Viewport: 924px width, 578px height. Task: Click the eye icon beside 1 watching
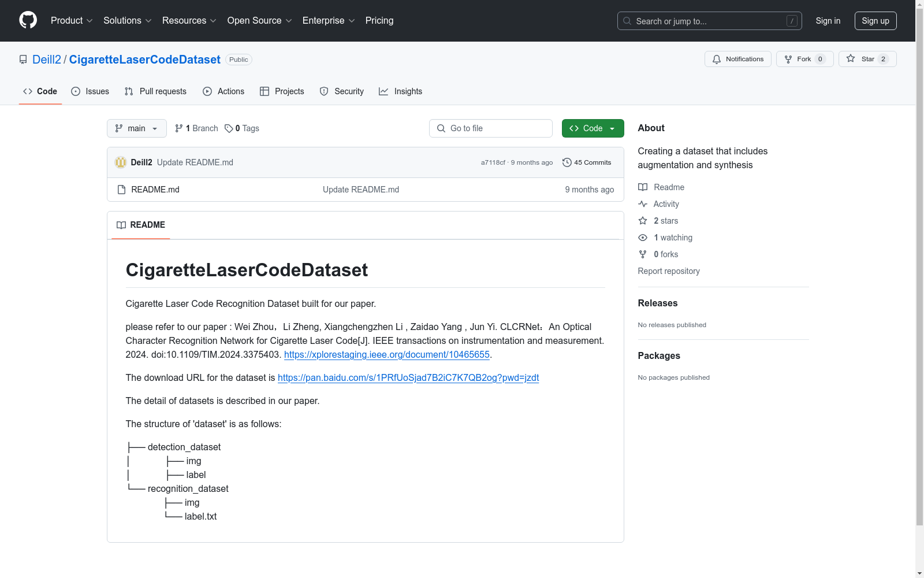click(x=643, y=238)
